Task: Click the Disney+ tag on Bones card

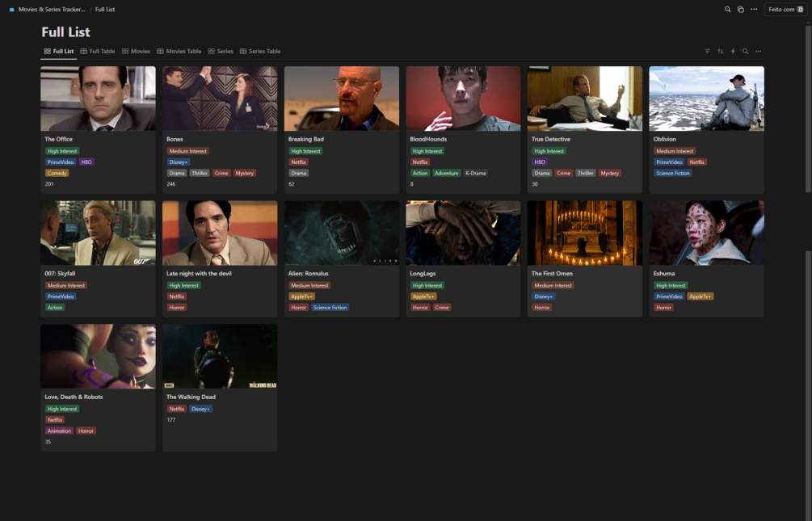Action: coord(178,162)
